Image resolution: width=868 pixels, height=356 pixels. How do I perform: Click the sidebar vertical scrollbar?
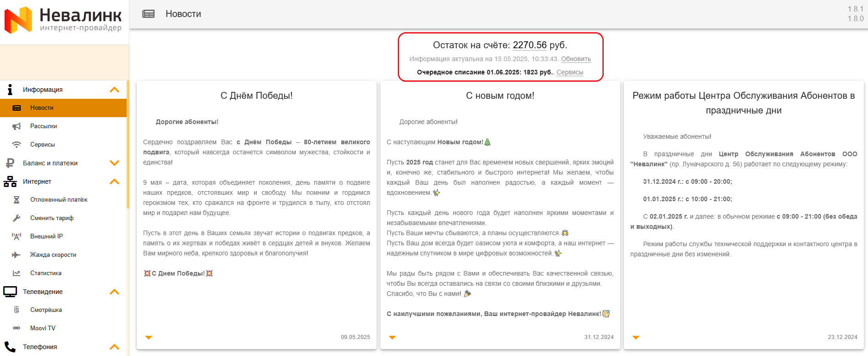point(128,147)
